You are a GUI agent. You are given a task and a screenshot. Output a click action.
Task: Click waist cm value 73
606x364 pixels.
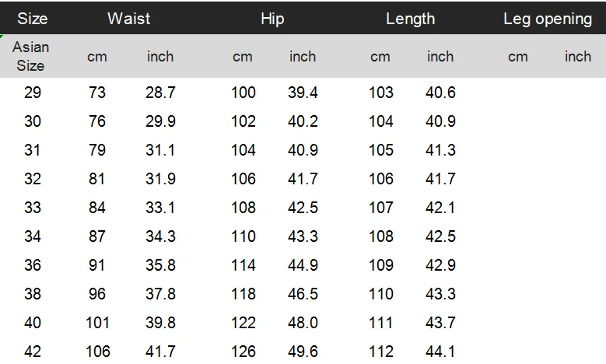click(x=97, y=93)
